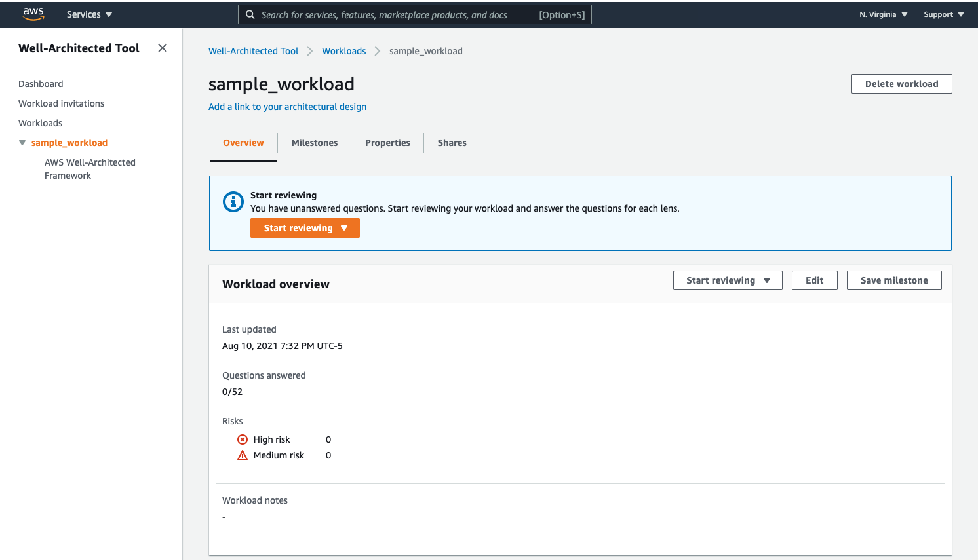Switch to the Overview tab
The image size is (978, 560).
point(243,143)
